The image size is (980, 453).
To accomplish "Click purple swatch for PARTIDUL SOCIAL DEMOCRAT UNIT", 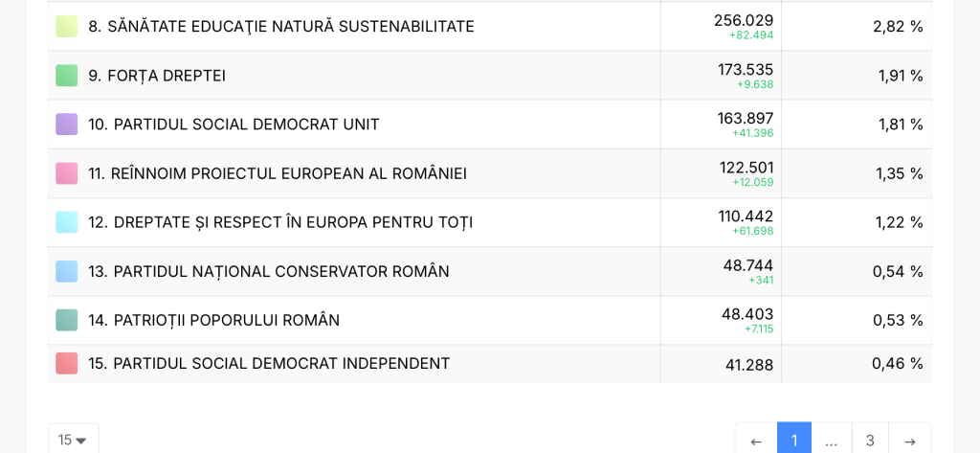I will [x=67, y=124].
